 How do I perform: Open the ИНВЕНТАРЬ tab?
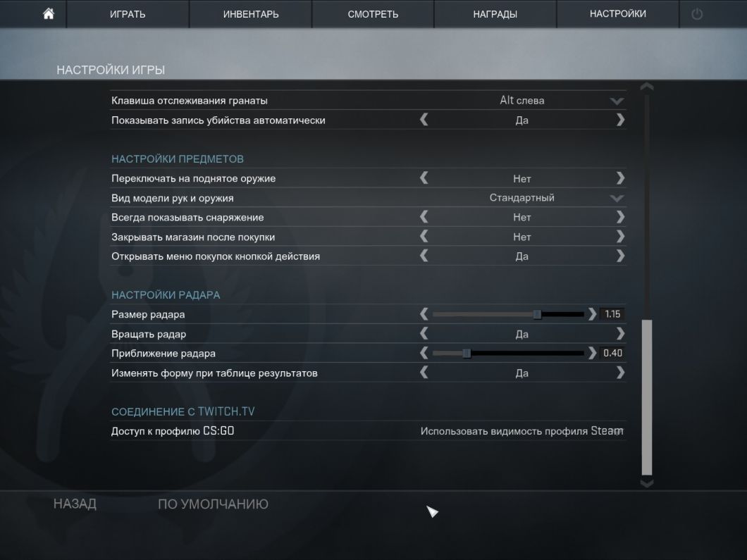coord(251,14)
